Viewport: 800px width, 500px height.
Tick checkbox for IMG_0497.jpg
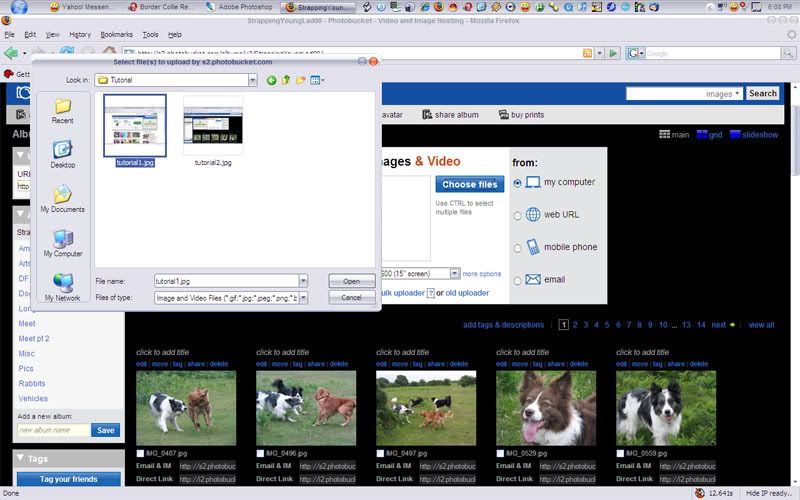pyautogui.click(x=380, y=453)
